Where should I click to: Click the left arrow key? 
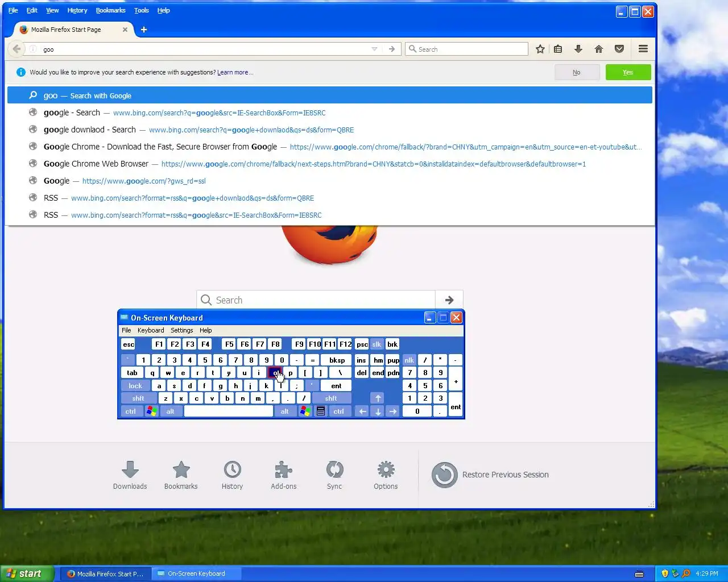[362, 411]
